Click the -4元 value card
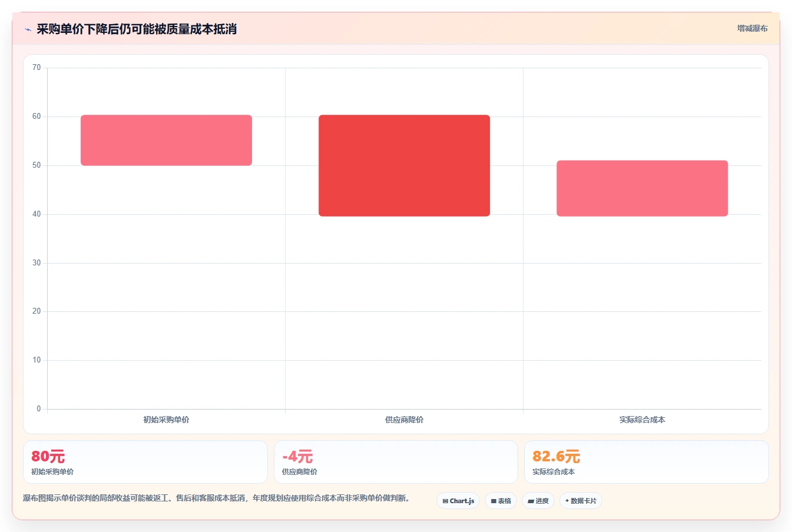Screen dimensions: 792x532 pos(396,462)
